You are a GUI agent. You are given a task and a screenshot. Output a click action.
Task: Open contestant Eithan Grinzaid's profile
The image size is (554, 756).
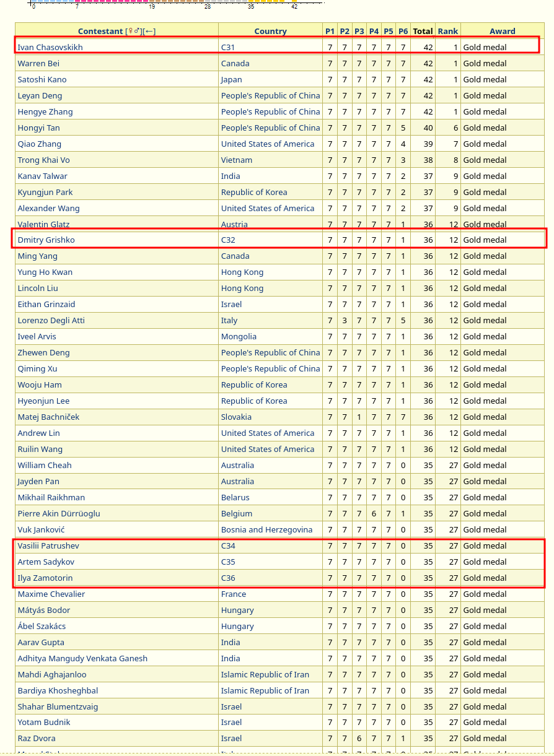(46, 304)
